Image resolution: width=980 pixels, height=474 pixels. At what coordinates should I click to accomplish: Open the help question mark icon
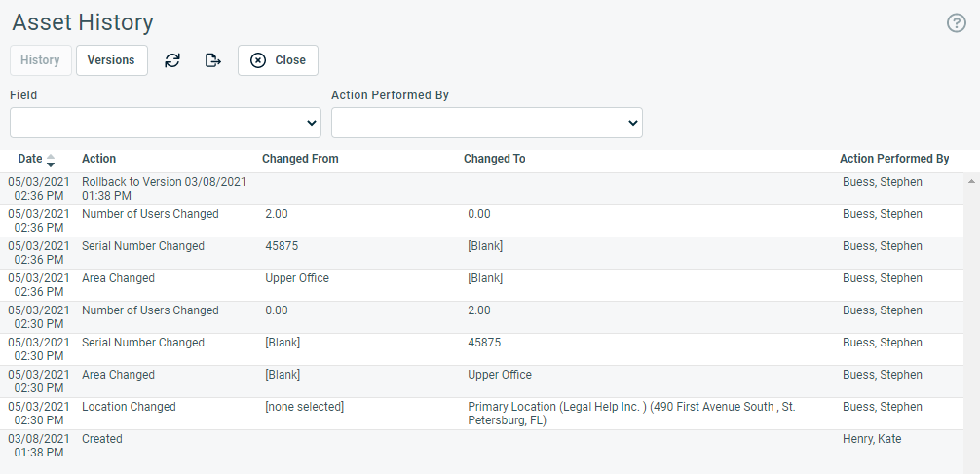click(x=957, y=23)
